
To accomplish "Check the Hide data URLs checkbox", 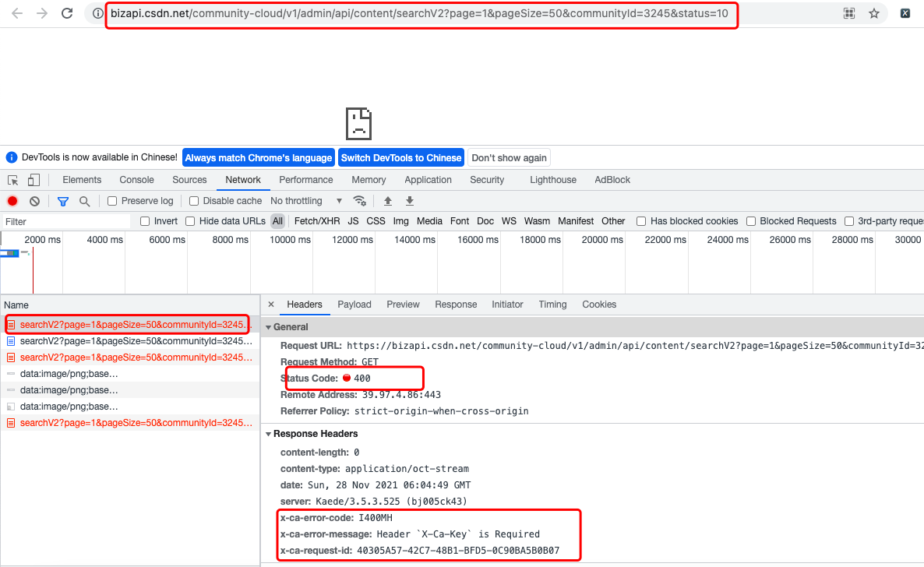I will (x=190, y=221).
